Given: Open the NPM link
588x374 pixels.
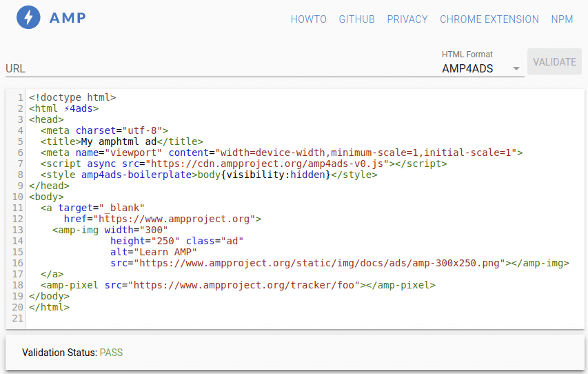Looking at the screenshot, I should coord(562,19).
